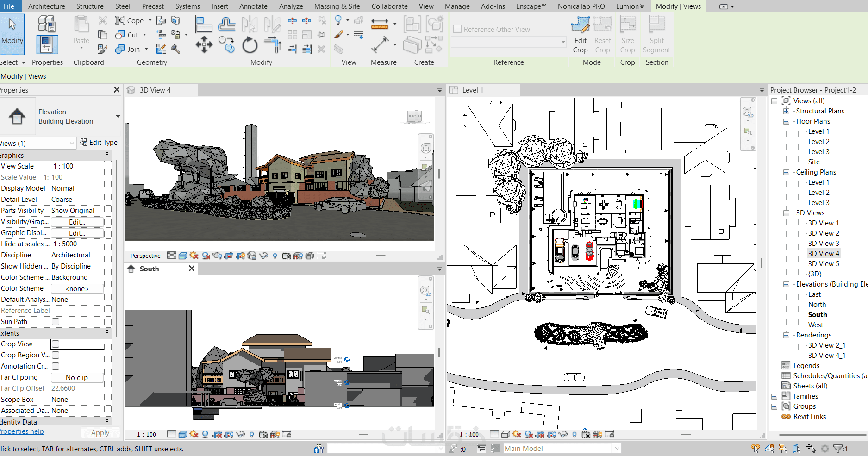The width and height of the screenshot is (868, 456).
Task: Click the Edit Type button
Action: (98, 143)
